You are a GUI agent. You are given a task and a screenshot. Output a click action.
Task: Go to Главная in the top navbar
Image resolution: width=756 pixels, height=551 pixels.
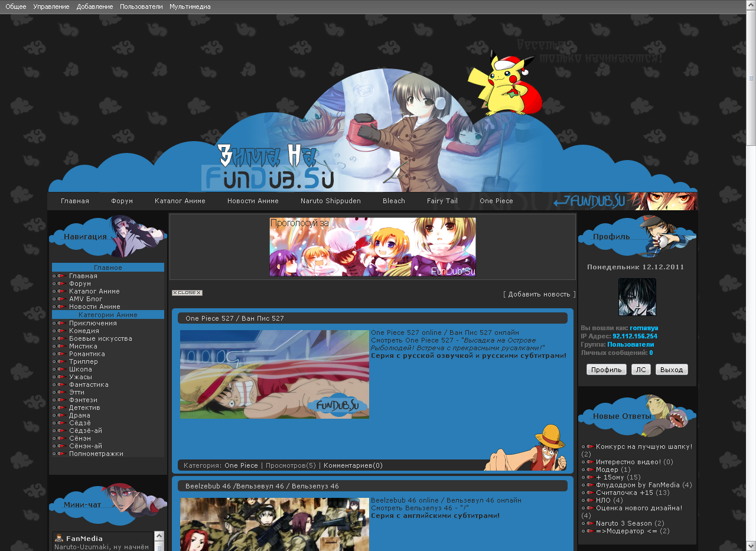[x=75, y=201]
